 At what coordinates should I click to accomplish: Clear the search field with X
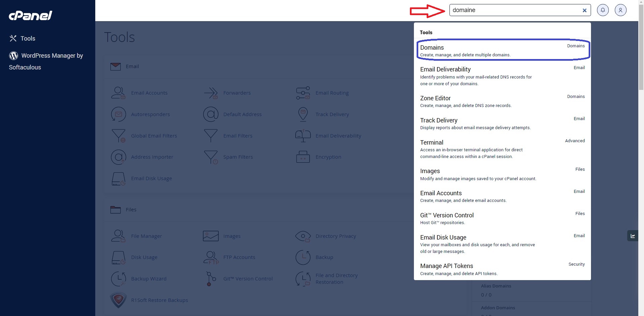(x=584, y=10)
